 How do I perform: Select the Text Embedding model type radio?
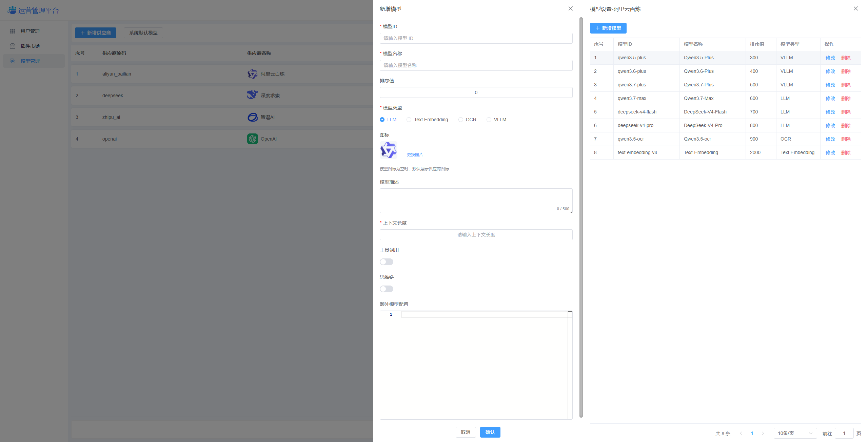(x=409, y=120)
